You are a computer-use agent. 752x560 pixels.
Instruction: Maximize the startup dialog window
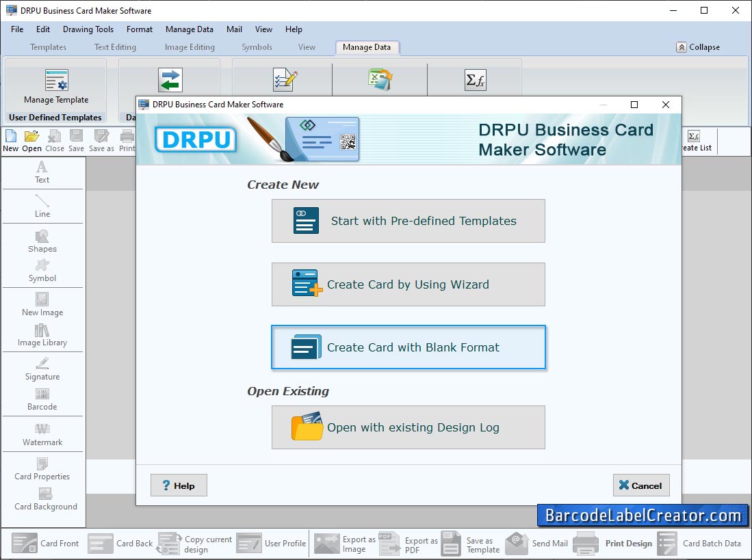(x=634, y=105)
